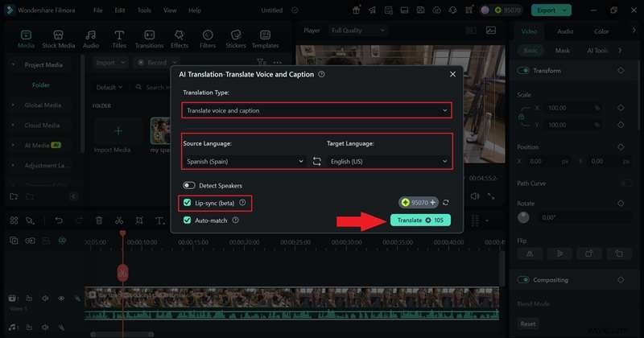Viewport: 644px width, 338px height.
Task: Click the Translate button
Action: coord(420,220)
